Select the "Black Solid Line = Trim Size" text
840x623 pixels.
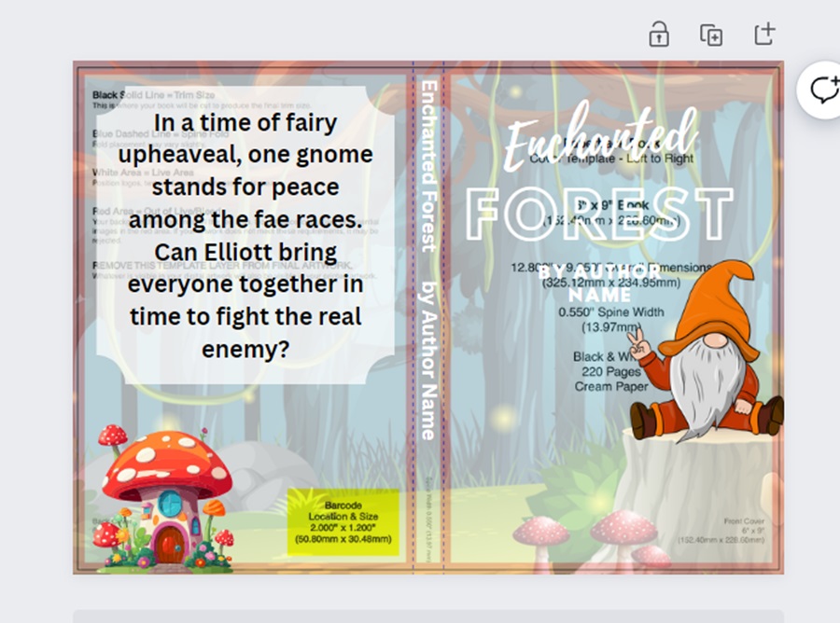tap(154, 95)
